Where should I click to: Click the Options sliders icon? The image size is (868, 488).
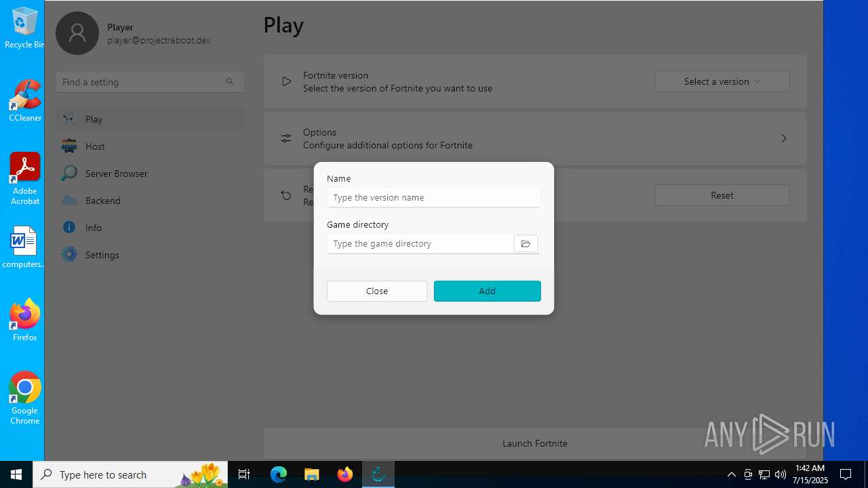[286, 138]
